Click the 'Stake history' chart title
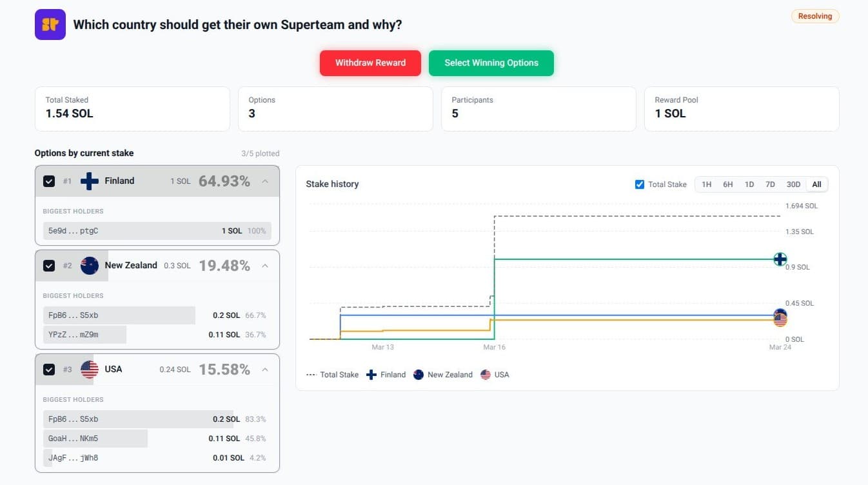 [x=332, y=184]
